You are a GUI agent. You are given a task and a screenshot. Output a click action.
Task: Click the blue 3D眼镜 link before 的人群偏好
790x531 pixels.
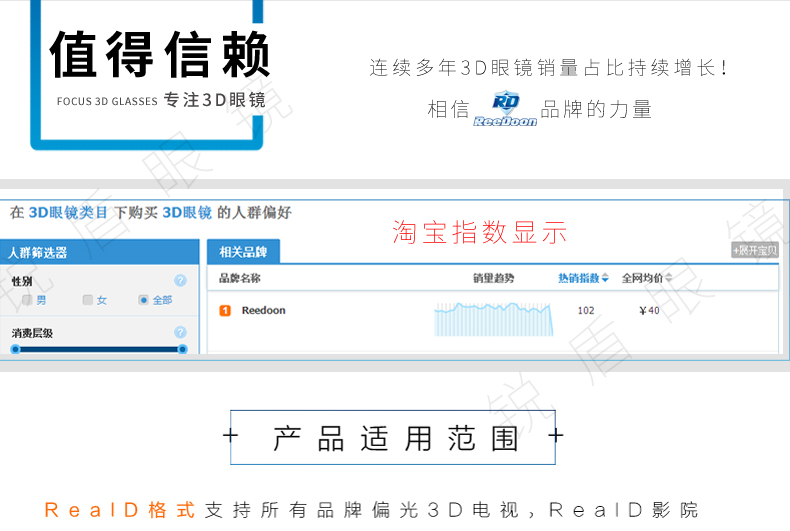pyautogui.click(x=187, y=213)
